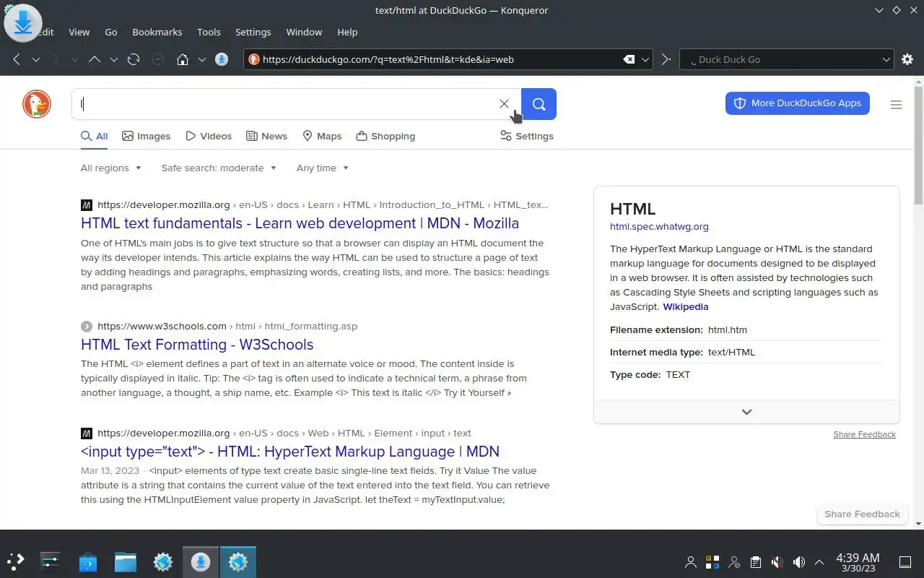Click Share Feedback link under the info box
The width and height of the screenshot is (924, 578).
click(864, 434)
